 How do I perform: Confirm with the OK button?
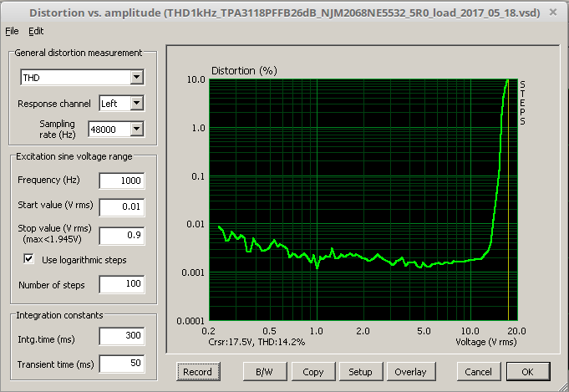[x=526, y=371]
